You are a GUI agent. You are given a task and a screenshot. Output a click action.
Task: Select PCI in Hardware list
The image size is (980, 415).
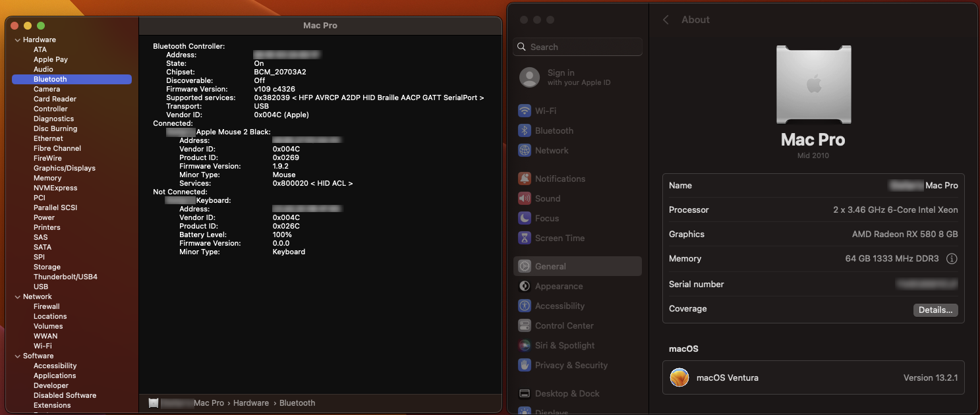[x=40, y=198]
